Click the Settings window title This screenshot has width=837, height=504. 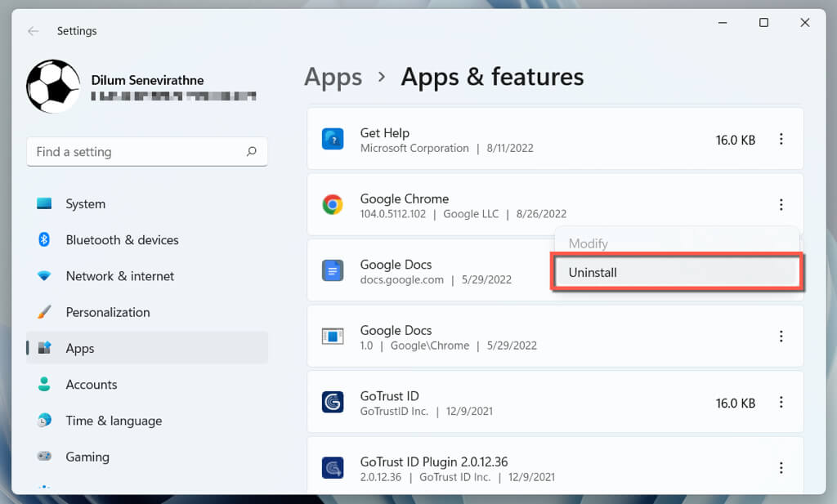[77, 31]
